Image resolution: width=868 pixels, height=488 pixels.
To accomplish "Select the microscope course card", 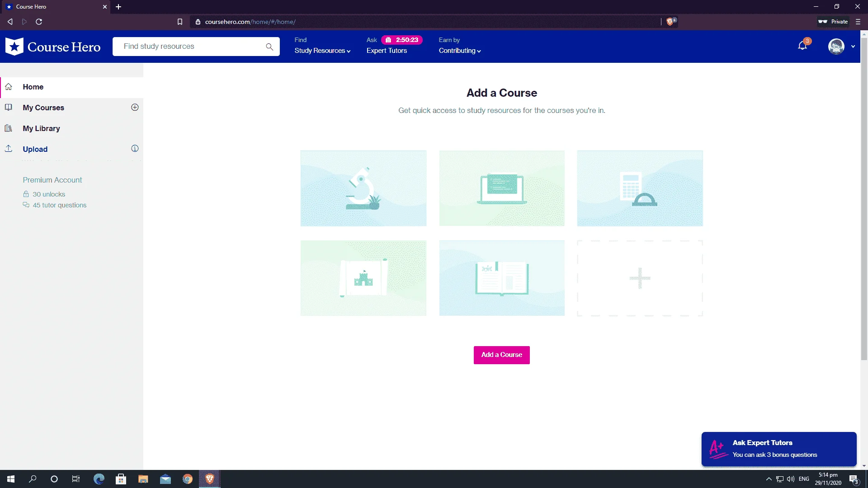I will pos(363,188).
